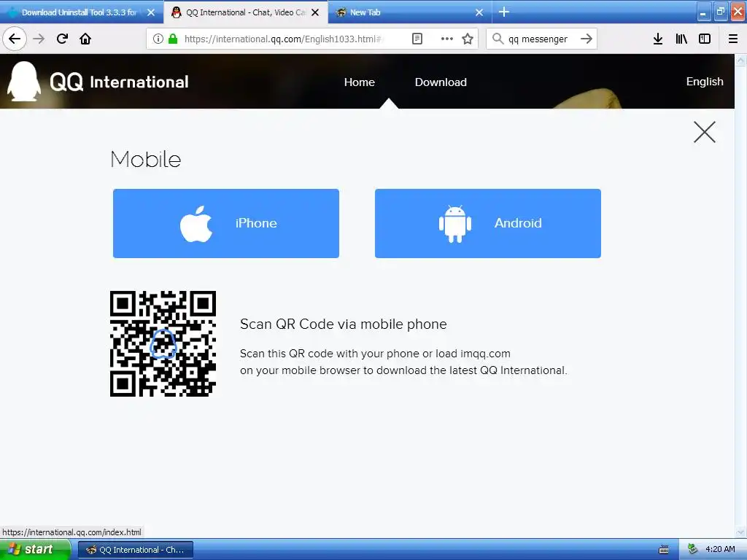Viewport: 747px width, 560px height.
Task: Click the system tray network icon
Action: coord(693,549)
